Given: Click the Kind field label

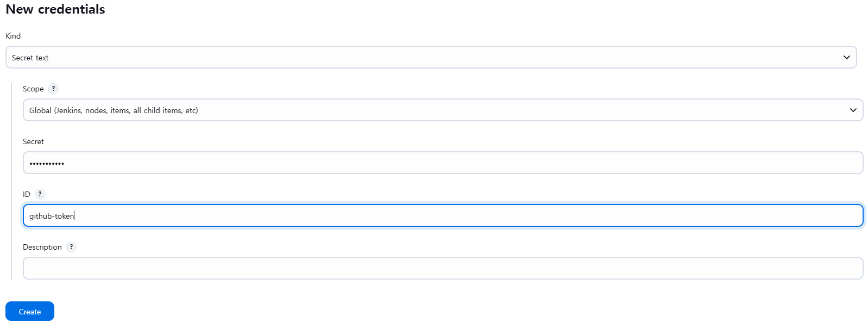Looking at the screenshot, I should click(13, 36).
